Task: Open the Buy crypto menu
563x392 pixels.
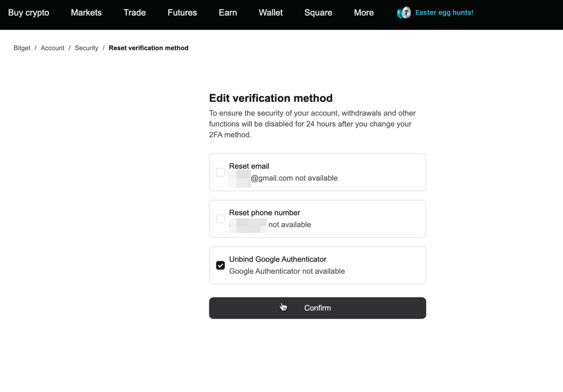Action: [x=28, y=13]
